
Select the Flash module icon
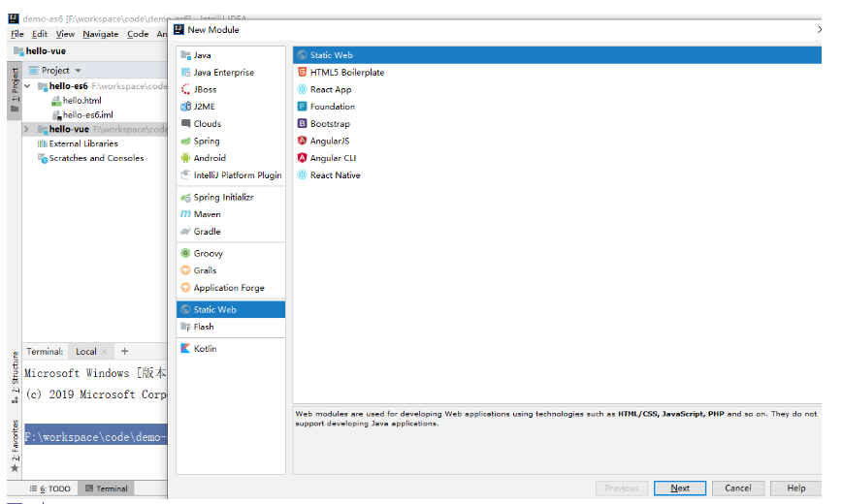pos(185,327)
